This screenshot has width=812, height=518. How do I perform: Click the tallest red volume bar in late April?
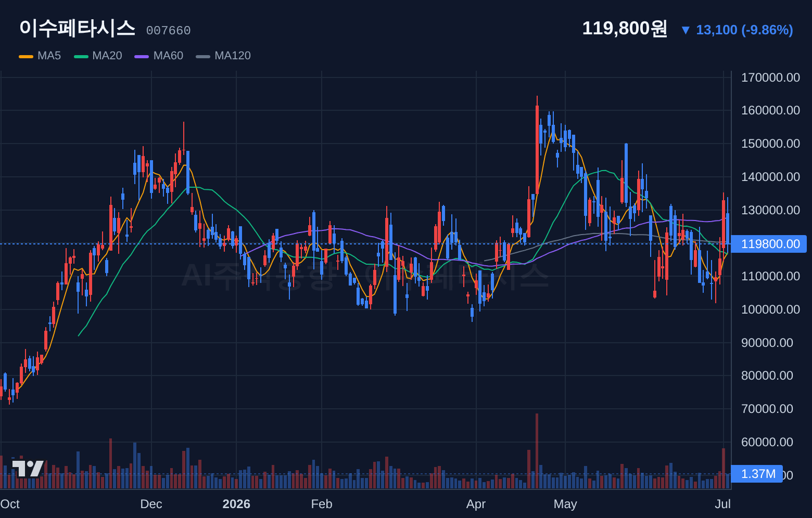click(x=537, y=451)
